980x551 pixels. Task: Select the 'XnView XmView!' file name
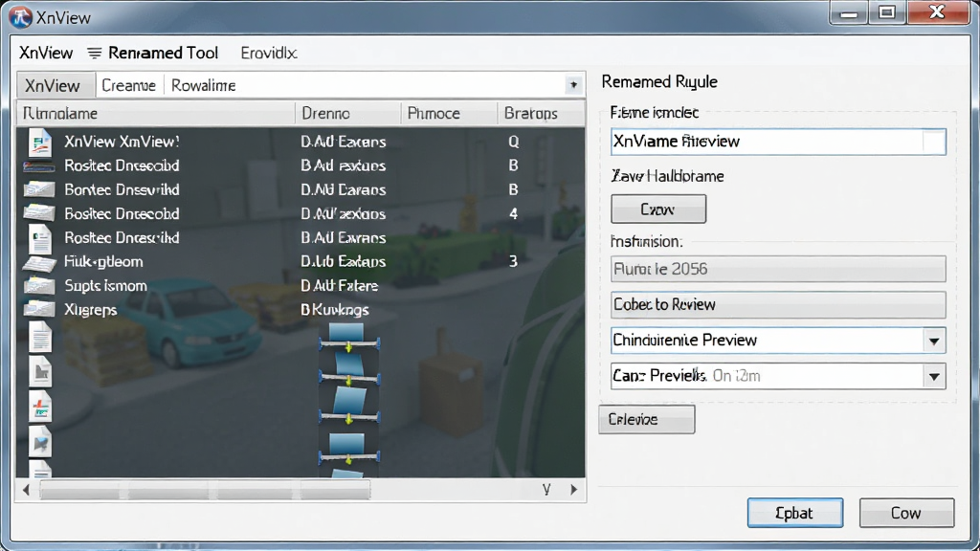coord(122,142)
